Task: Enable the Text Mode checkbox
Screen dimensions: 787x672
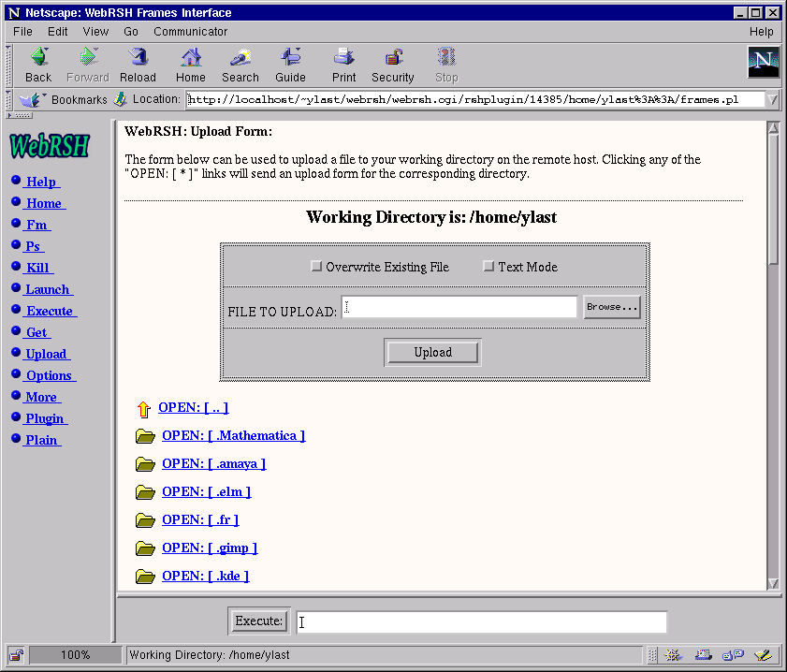Action: pos(488,266)
